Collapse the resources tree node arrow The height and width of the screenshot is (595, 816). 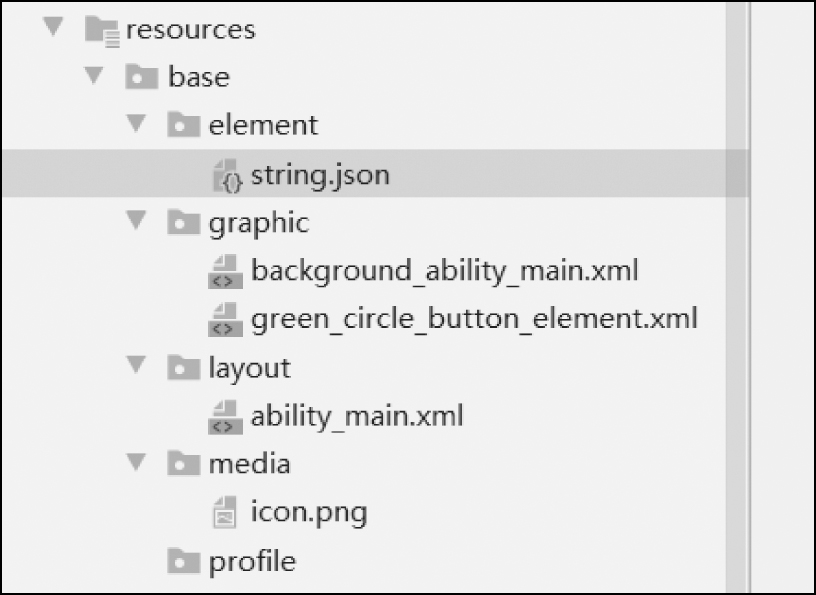tap(53, 27)
